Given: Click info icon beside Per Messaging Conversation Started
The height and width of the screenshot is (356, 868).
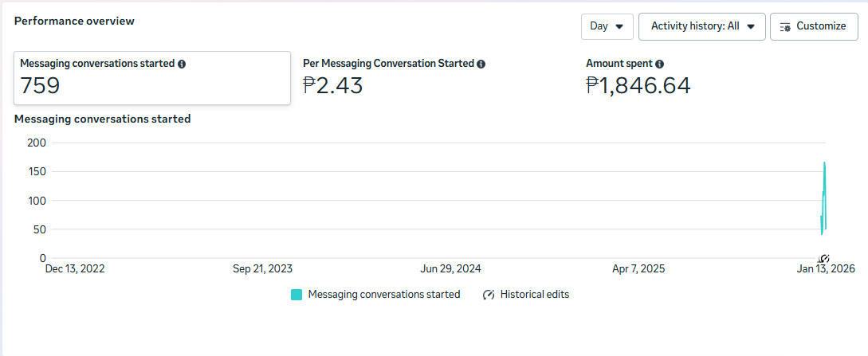Looking at the screenshot, I should click(x=481, y=64).
